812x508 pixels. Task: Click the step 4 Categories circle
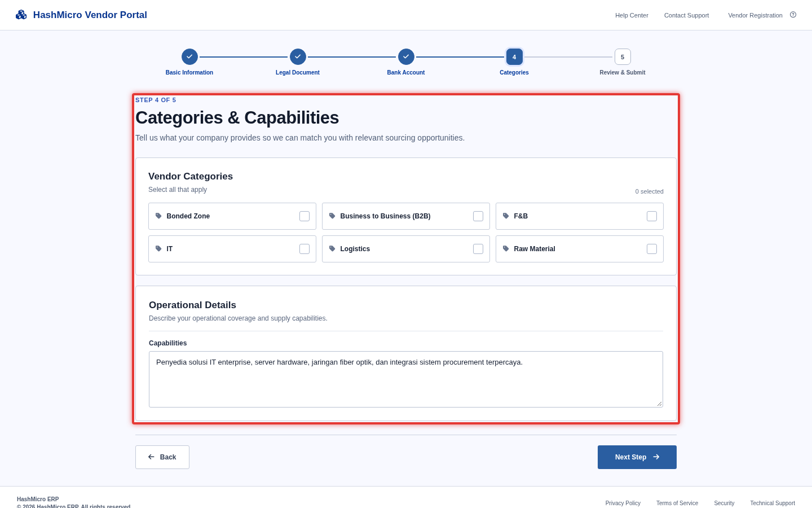[x=514, y=56]
